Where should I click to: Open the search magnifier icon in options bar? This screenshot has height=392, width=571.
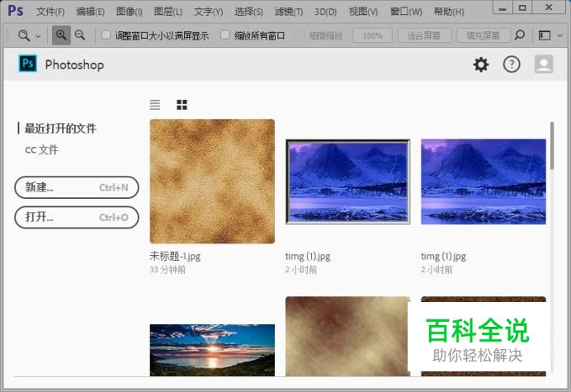click(x=520, y=35)
